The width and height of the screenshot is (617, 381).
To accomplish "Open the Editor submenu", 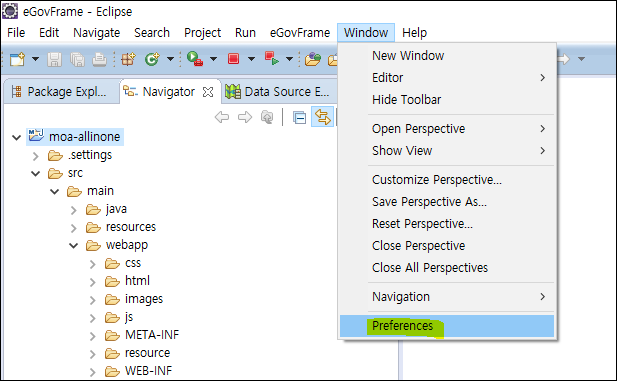I will (447, 78).
